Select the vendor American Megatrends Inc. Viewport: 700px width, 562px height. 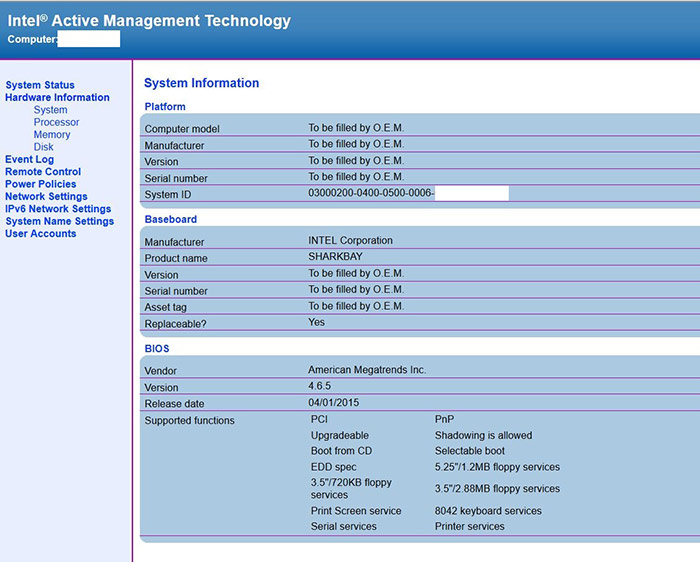[x=367, y=370]
